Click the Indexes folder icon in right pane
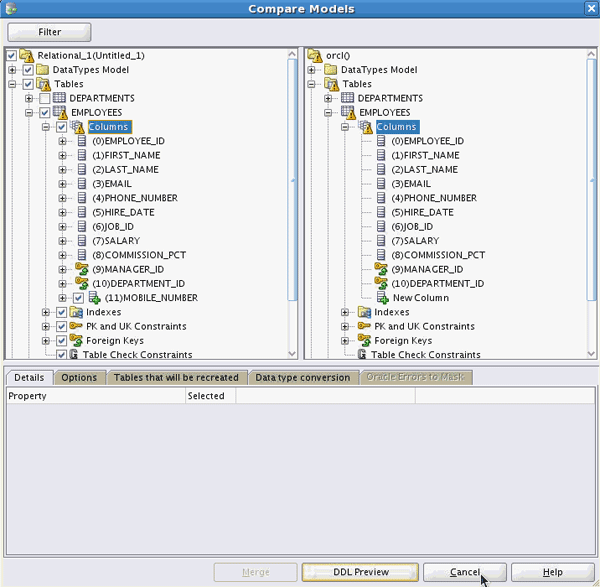This screenshot has height=587, width=600. [x=365, y=312]
